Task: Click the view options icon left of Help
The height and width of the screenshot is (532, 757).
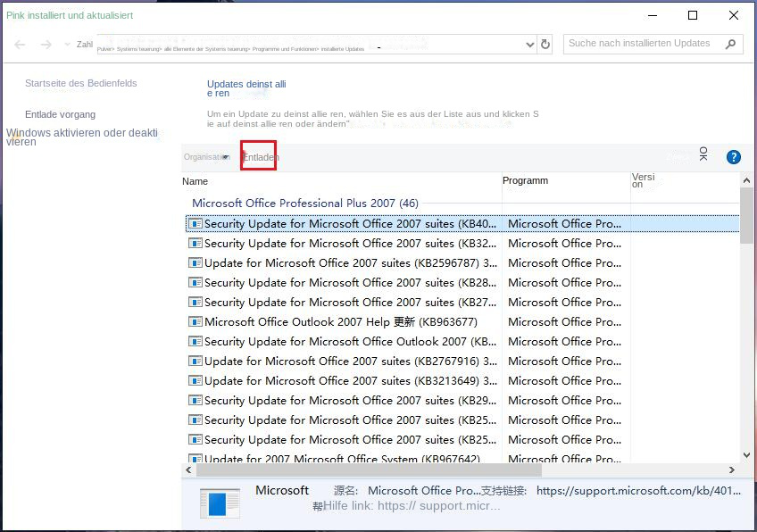Action: tap(703, 154)
